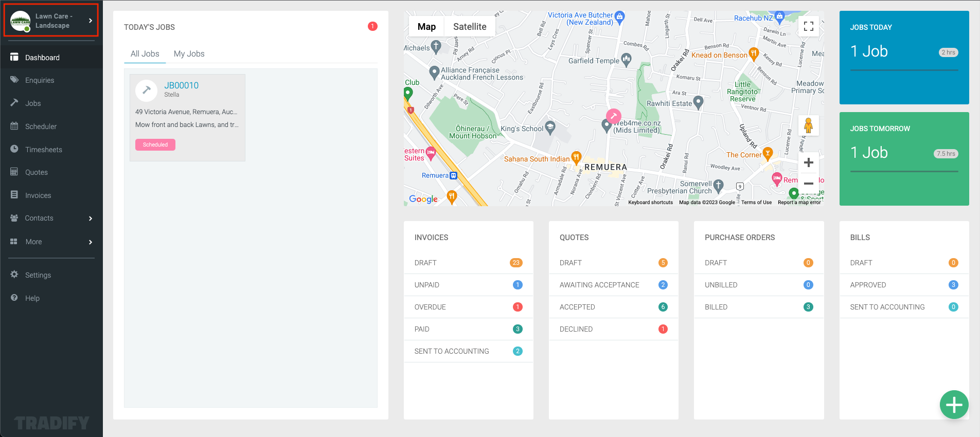Expand the Contacts submenu arrow
Screen dimensions: 980x437
pyautogui.click(x=91, y=219)
